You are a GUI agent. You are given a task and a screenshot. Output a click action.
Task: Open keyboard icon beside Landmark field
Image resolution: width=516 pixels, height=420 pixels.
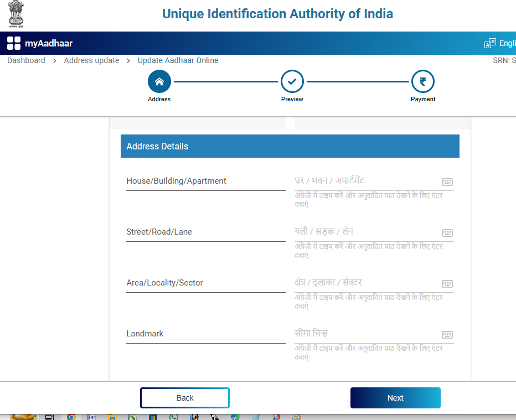click(447, 334)
